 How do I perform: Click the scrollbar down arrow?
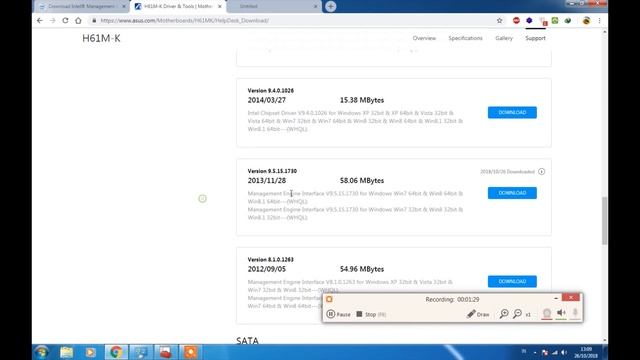click(604, 340)
